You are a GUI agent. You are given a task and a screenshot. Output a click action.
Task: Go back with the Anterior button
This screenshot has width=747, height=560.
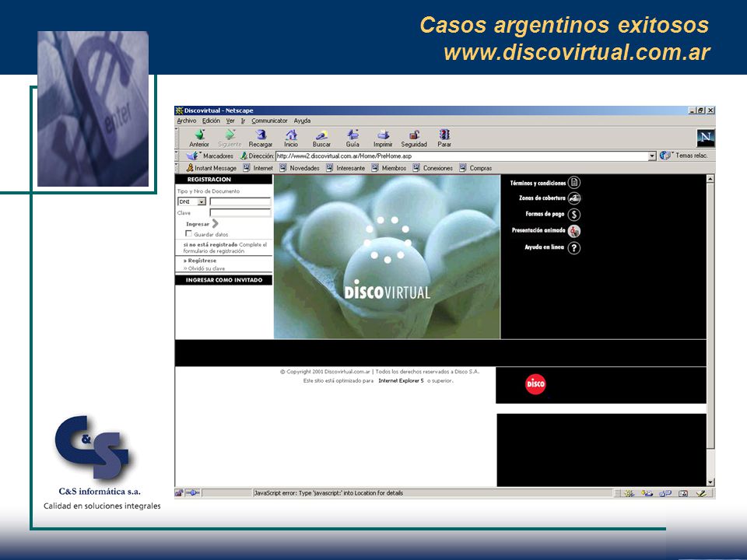pos(199,138)
